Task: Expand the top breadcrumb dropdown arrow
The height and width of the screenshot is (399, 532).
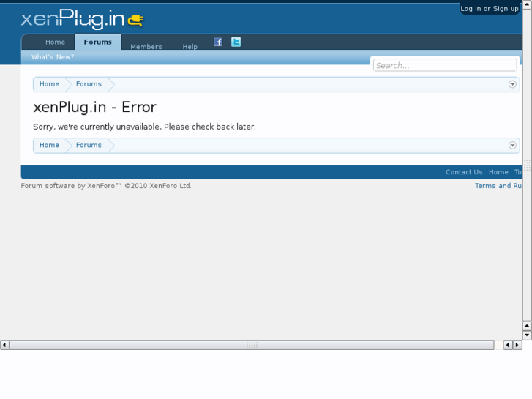Action: coord(512,84)
